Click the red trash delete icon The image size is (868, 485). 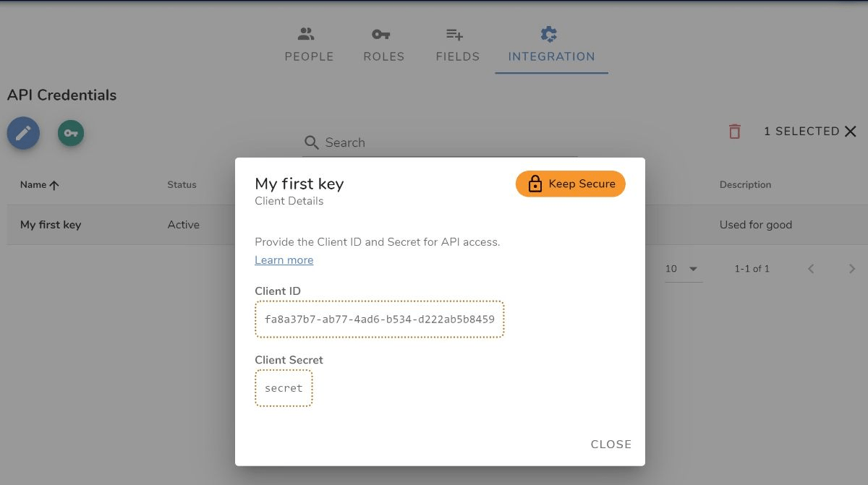(x=734, y=132)
